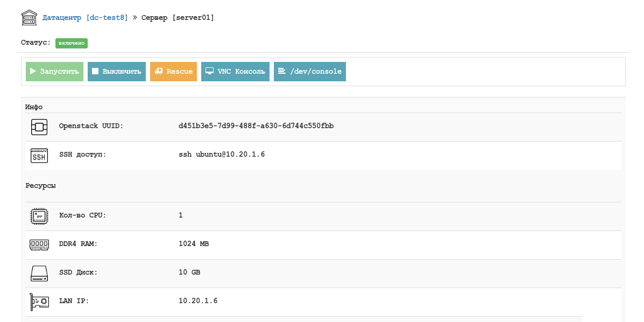The height and width of the screenshot is (322, 644).
Task: Click the SSH terminal icon
Action: 39,155
